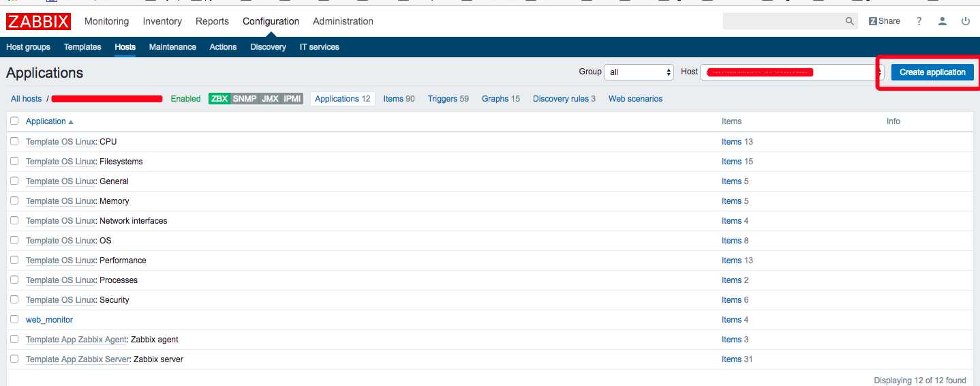Open the Administration menu
The image size is (980, 386).
[343, 21]
